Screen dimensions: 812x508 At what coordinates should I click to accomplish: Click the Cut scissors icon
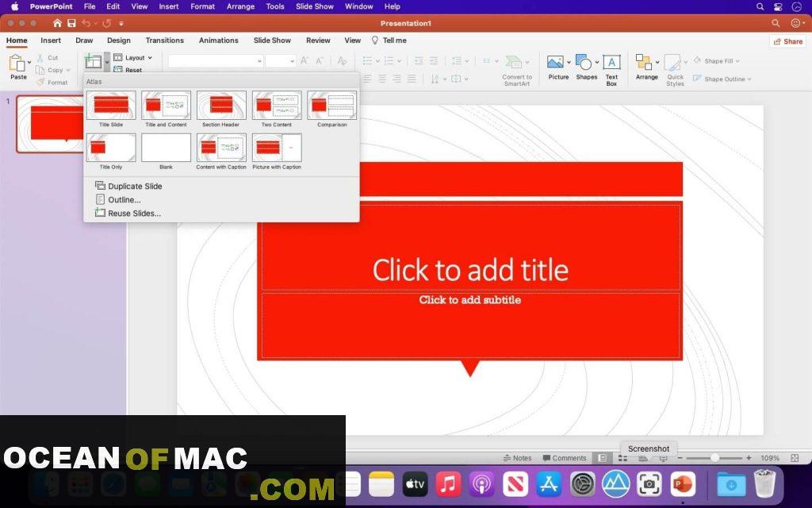pos(40,57)
